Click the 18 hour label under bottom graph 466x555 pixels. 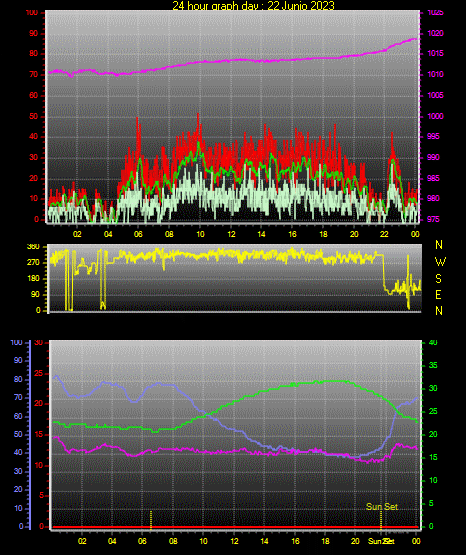tap(325, 541)
